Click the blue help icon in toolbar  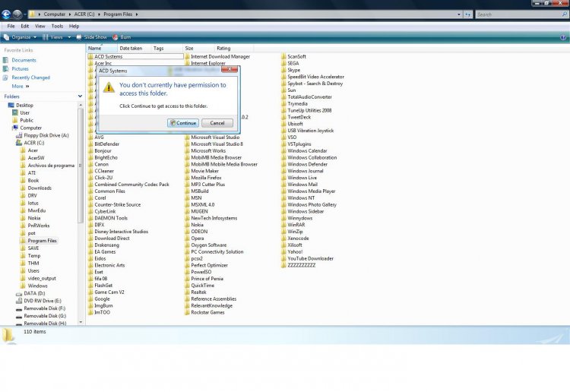pyautogui.click(x=563, y=37)
